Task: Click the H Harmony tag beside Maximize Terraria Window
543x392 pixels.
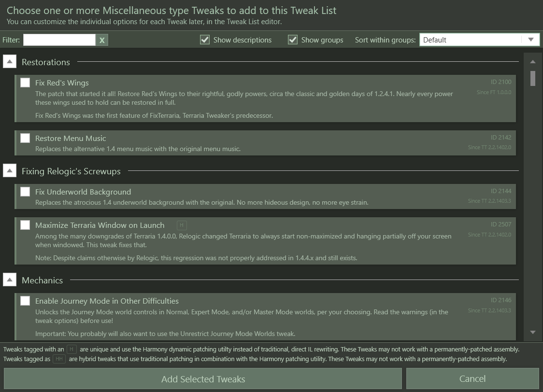Action: tap(182, 225)
